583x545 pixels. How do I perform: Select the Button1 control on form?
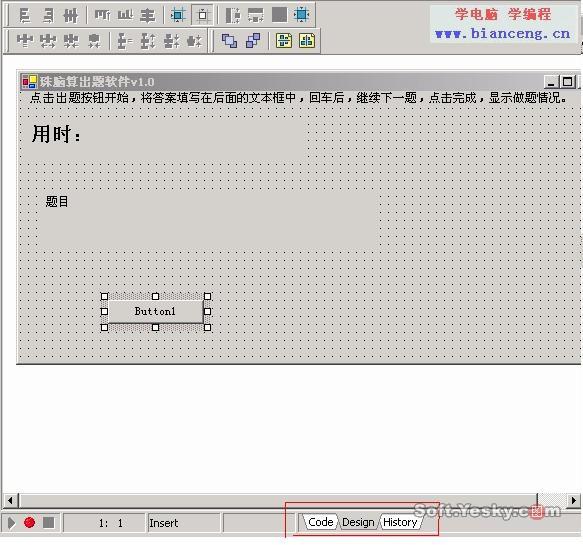click(x=155, y=311)
